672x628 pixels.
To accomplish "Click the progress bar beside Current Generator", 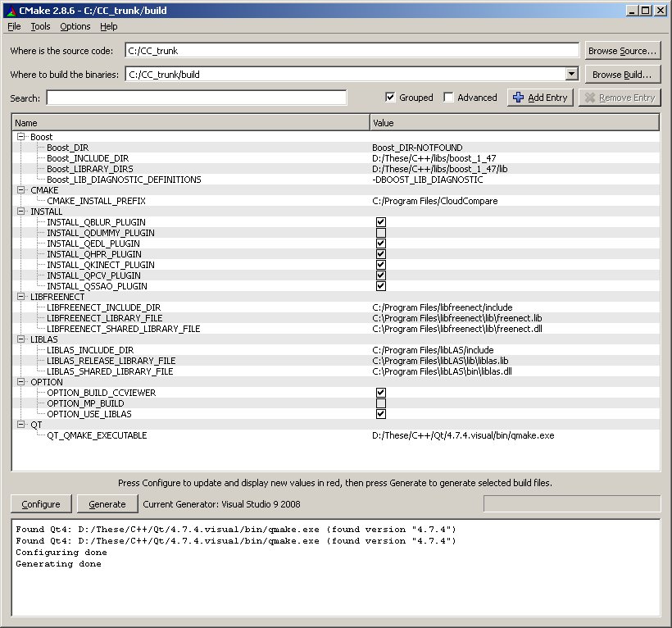I will tap(572, 503).
